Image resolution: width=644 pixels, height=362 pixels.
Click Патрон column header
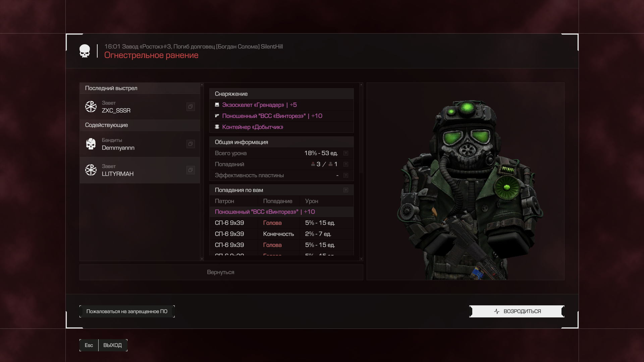(224, 201)
